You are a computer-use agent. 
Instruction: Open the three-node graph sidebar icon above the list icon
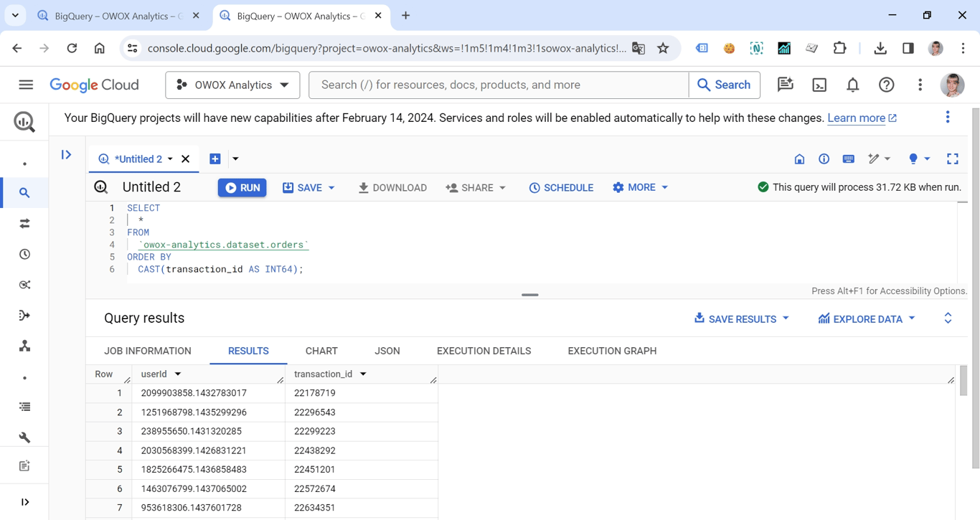[x=24, y=346]
